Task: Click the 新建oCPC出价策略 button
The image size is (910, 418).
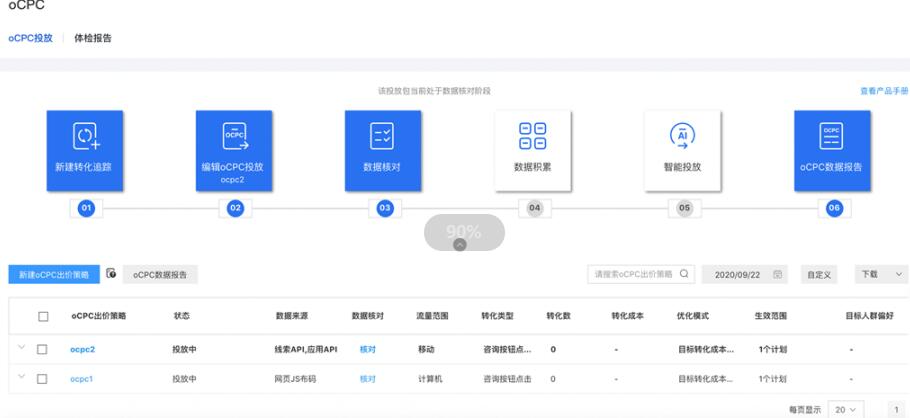Action: (53, 274)
